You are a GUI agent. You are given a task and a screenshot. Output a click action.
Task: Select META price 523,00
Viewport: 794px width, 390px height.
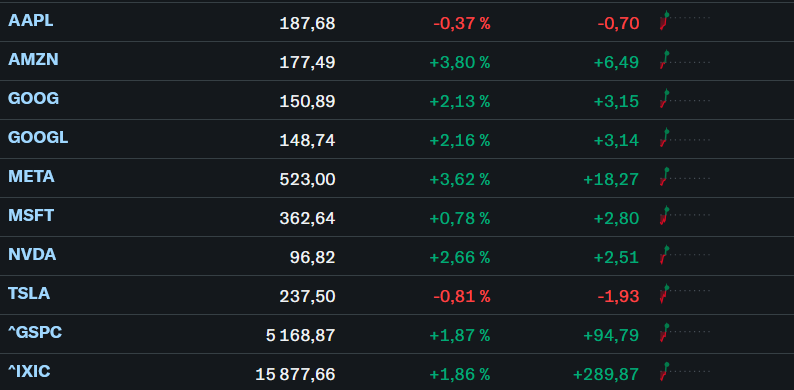pyautogui.click(x=307, y=179)
